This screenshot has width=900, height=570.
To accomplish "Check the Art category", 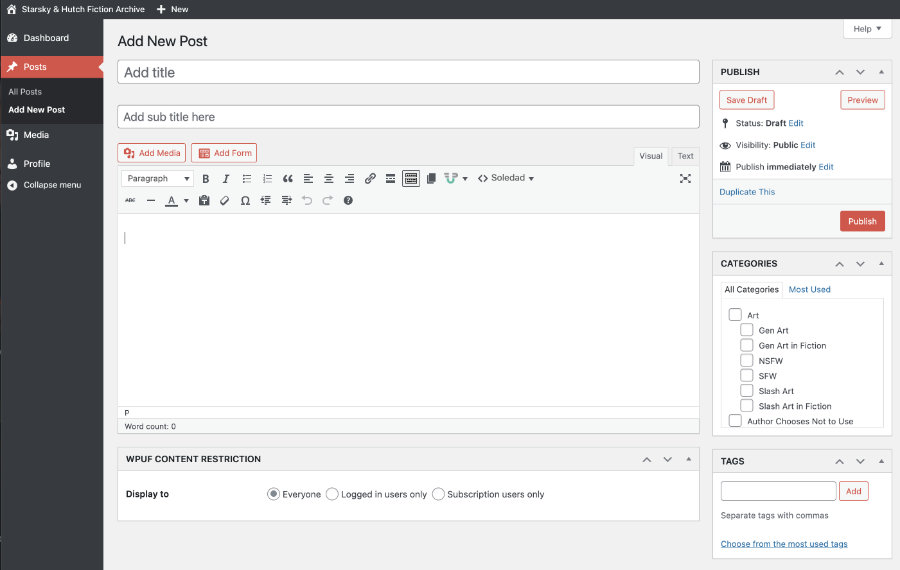I will pyautogui.click(x=735, y=315).
